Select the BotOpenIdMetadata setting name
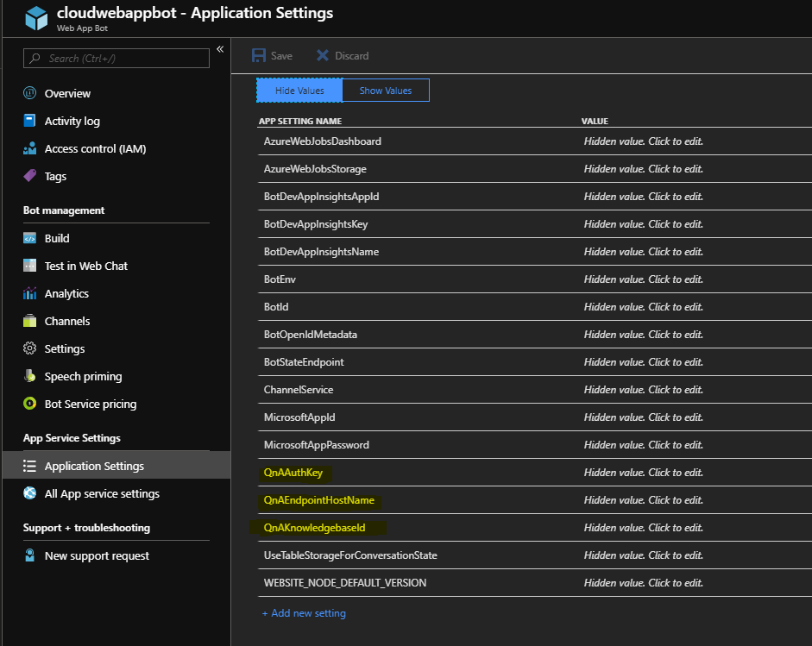Screen dimensions: 812x646 [x=310, y=335]
